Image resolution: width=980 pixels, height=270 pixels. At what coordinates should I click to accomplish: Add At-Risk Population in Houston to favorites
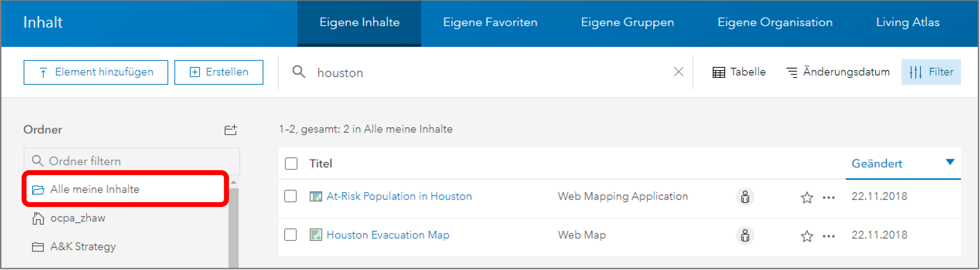(x=807, y=198)
